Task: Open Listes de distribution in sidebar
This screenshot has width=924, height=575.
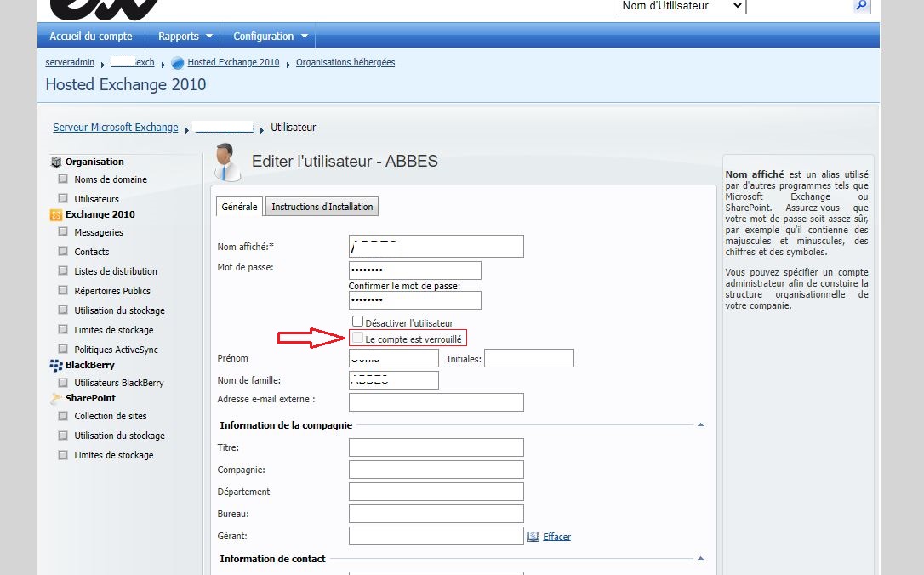Action: (x=116, y=271)
